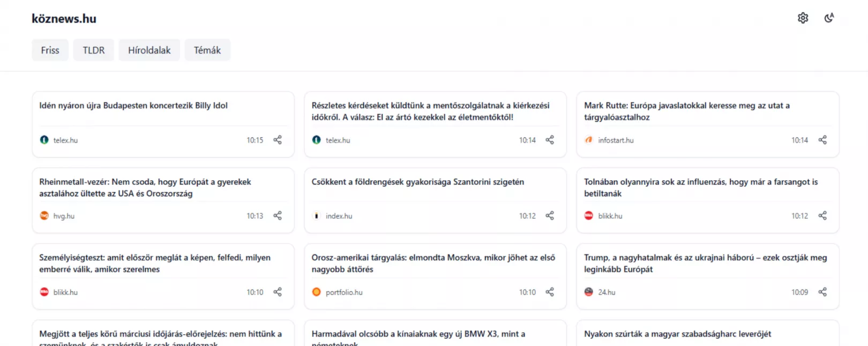Open the Friss tab
Image resolution: width=868 pixels, height=346 pixels.
pyautogui.click(x=50, y=50)
